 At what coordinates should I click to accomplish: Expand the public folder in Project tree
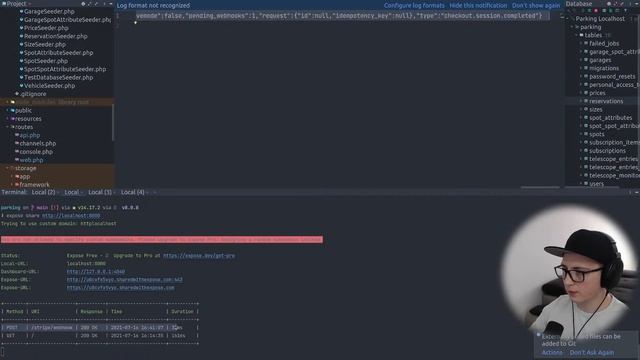(x=7, y=110)
